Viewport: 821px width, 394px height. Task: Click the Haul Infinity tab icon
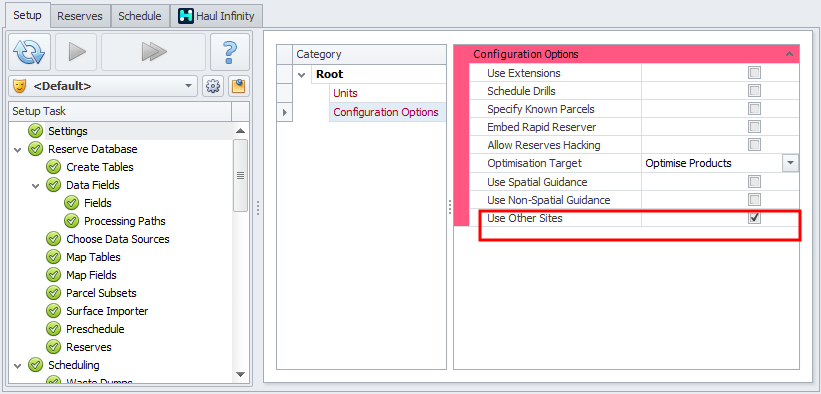click(x=186, y=16)
